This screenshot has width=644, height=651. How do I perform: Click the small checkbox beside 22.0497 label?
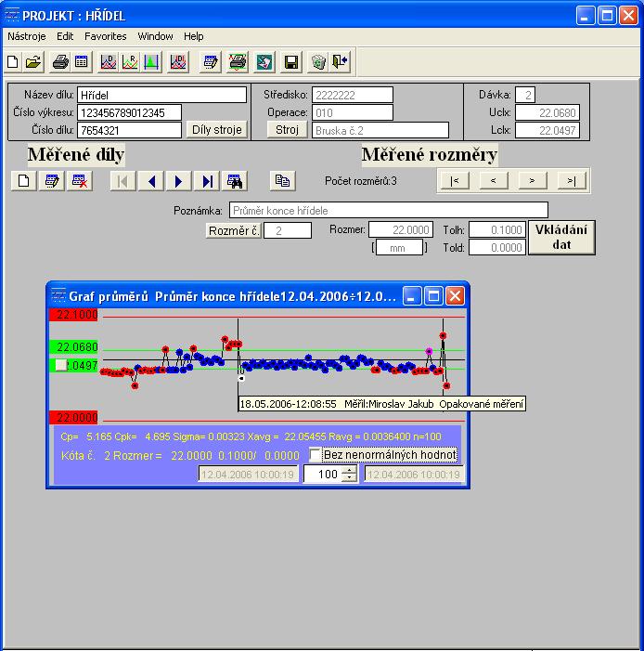tap(61, 365)
